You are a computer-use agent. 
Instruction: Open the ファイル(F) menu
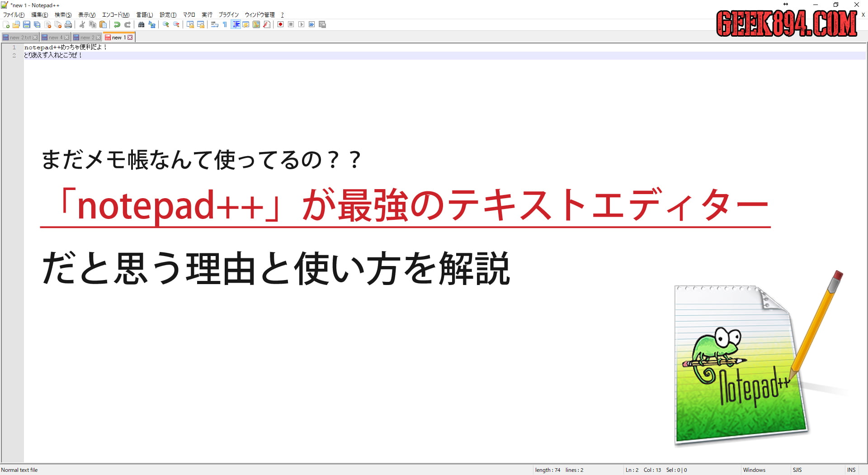(14, 15)
